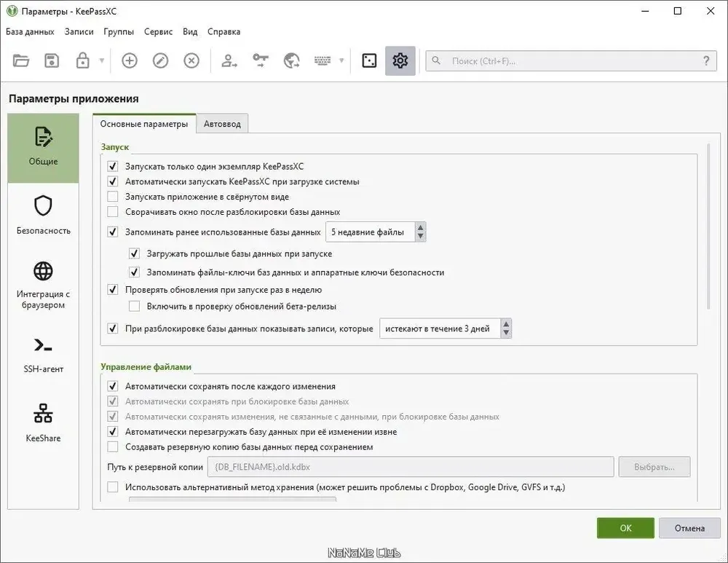
Task: Delete entry using the X circle icon
Action: (x=191, y=61)
